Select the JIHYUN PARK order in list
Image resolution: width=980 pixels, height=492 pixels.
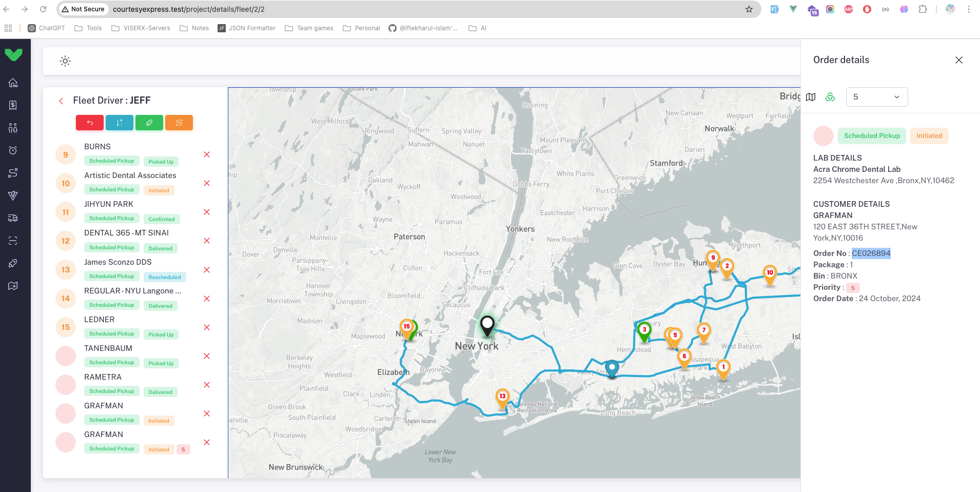[x=109, y=204]
